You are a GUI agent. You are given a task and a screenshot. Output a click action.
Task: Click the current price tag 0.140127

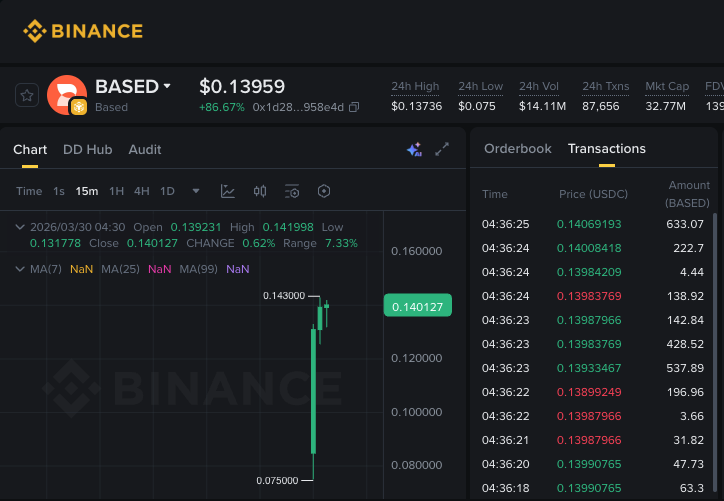[417, 306]
